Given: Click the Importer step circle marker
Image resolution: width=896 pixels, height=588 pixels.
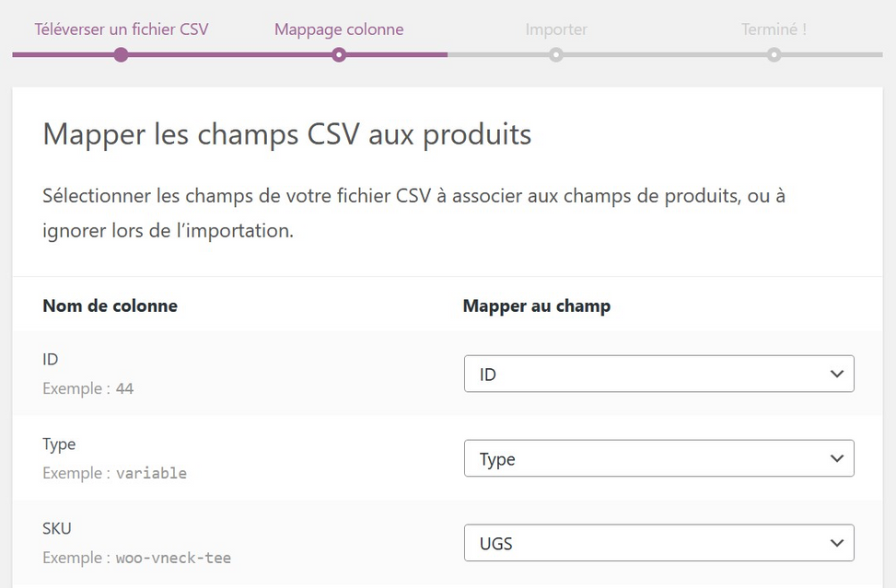Looking at the screenshot, I should tap(556, 55).
